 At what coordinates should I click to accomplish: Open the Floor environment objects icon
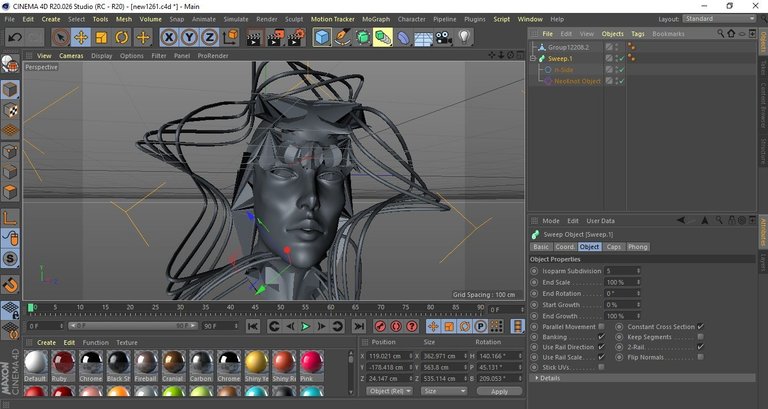tap(423, 37)
